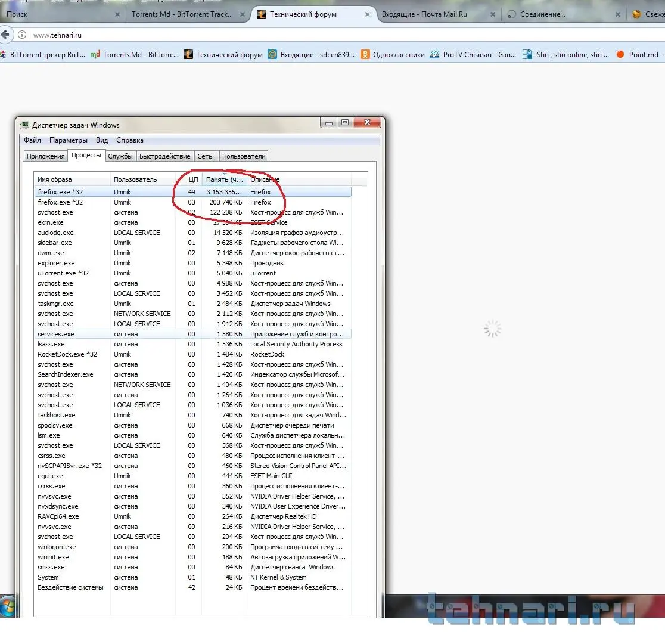This screenshot has height=644, width=665.
Task: Select the services.exe process
Action: pos(193,334)
